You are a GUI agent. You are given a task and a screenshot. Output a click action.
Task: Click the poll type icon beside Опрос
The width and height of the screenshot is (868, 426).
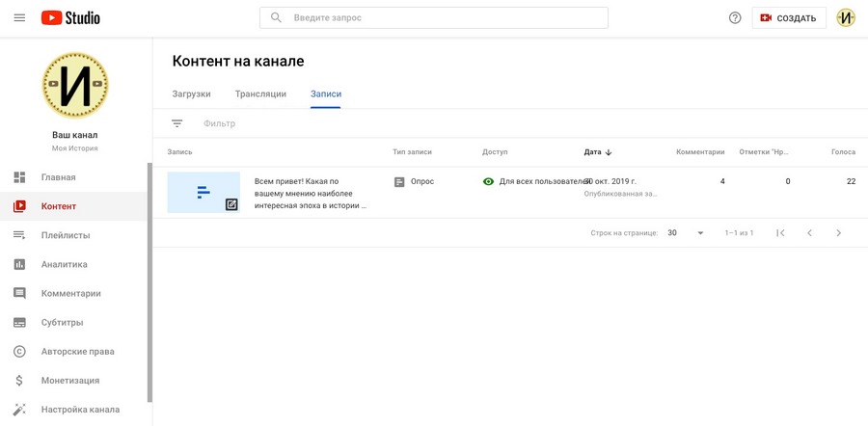coord(399,181)
